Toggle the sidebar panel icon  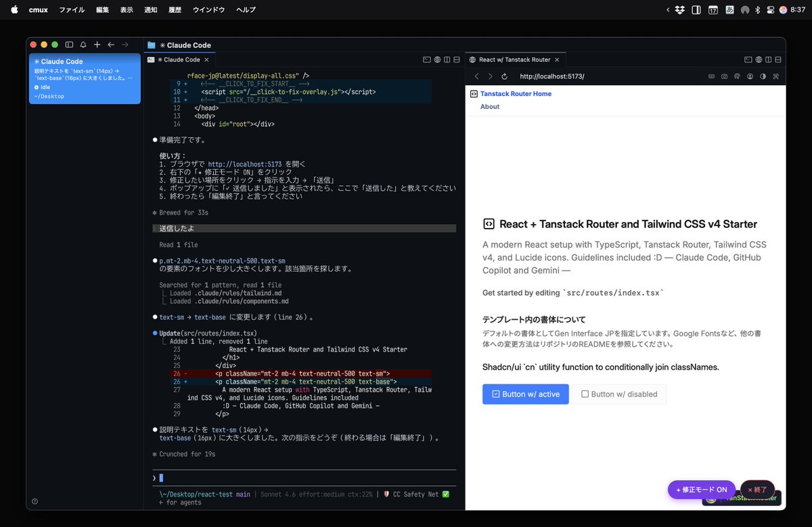click(x=69, y=45)
